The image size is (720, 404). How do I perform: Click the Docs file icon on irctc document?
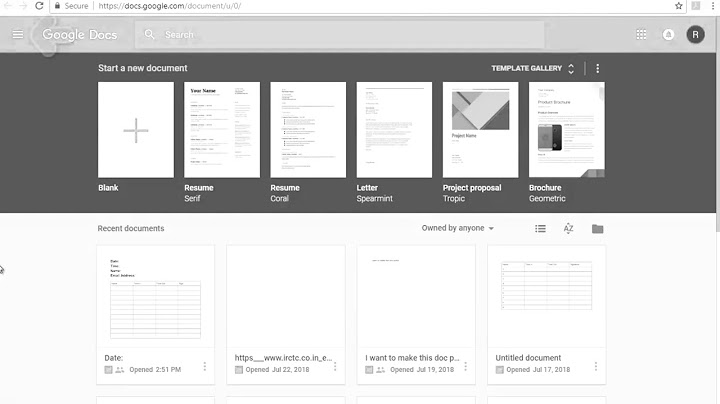point(239,370)
